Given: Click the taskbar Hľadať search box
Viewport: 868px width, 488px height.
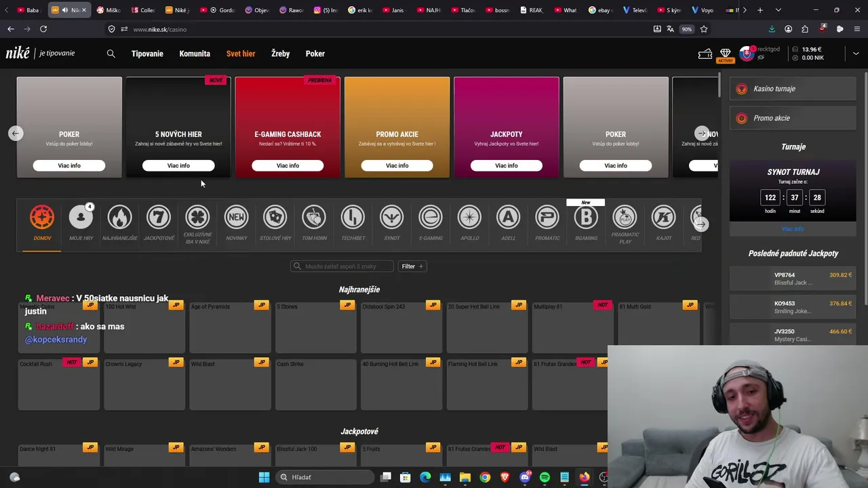Looking at the screenshot, I should pos(325,477).
